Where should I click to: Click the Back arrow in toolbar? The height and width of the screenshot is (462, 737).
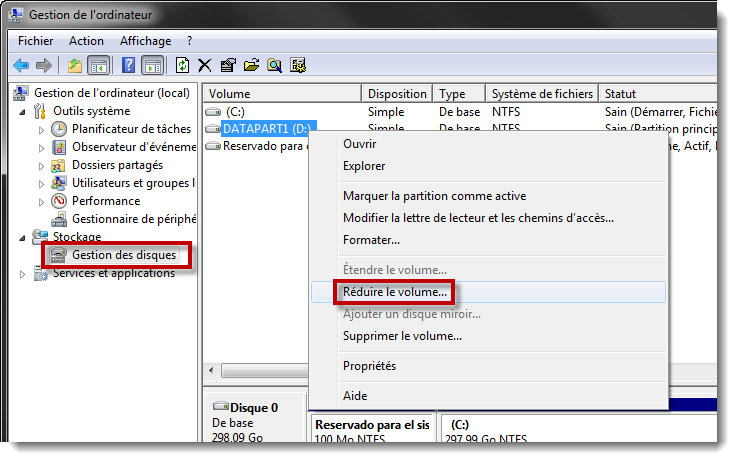(x=21, y=66)
